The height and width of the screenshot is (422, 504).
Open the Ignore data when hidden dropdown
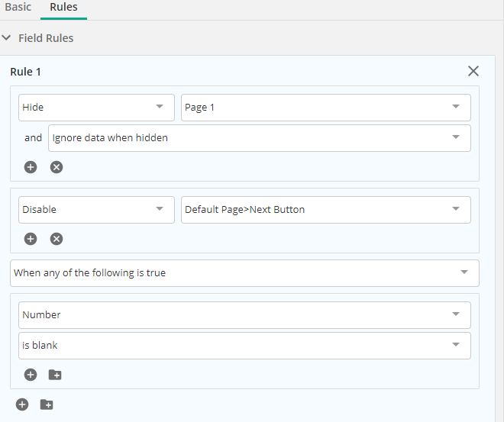(x=260, y=138)
